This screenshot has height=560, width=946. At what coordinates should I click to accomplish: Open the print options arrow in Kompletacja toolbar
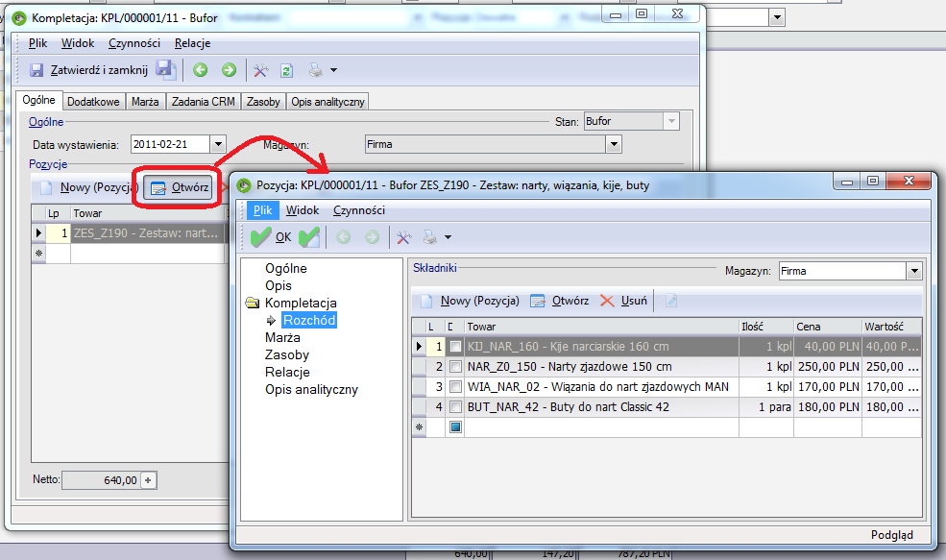point(333,71)
